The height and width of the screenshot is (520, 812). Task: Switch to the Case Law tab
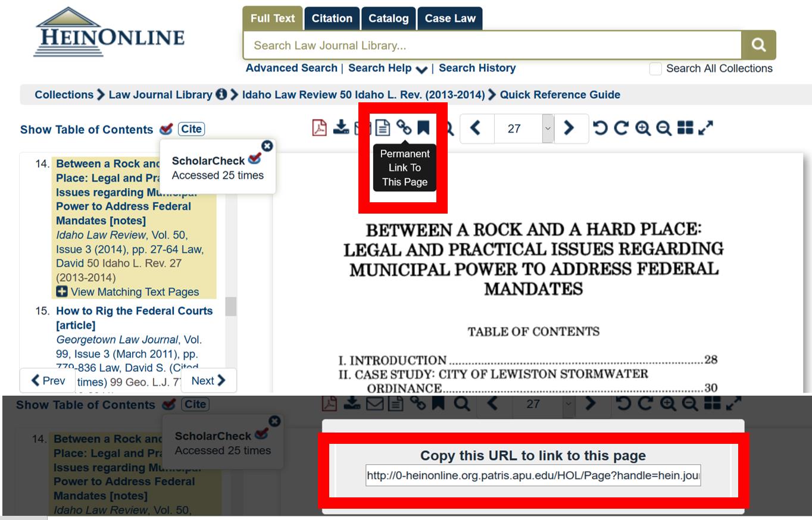click(450, 18)
